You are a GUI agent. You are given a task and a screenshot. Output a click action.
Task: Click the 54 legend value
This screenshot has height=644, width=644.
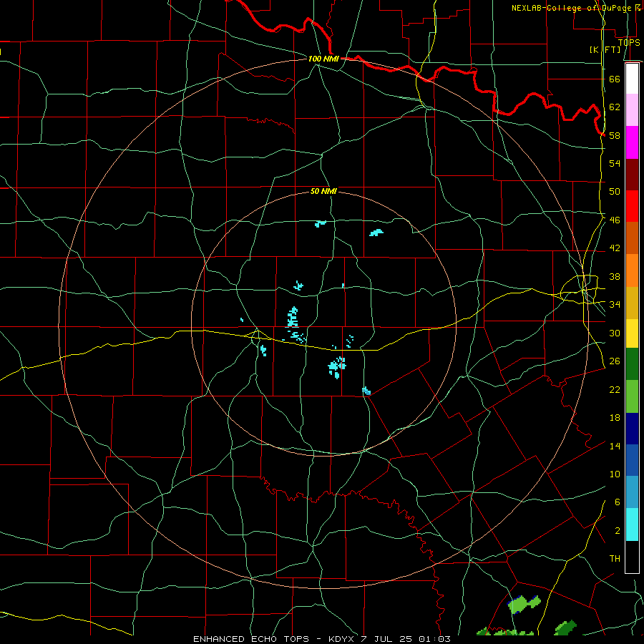pyautogui.click(x=615, y=163)
